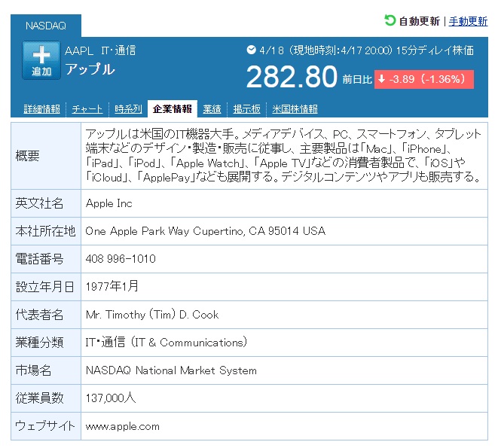The height and width of the screenshot is (448, 495).
Task: Click NASDAQ National Market System value
Action: click(171, 370)
